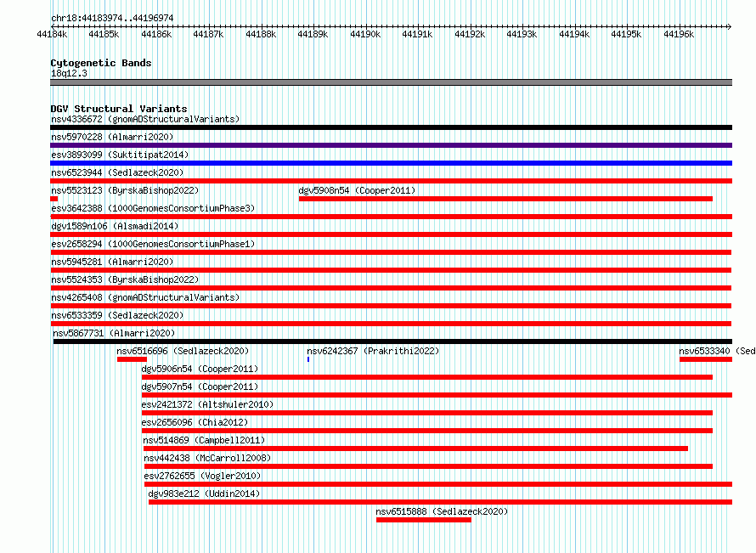Click the short red nsv6533340 bar
The width and height of the screenshot is (756, 553).
pos(706,359)
